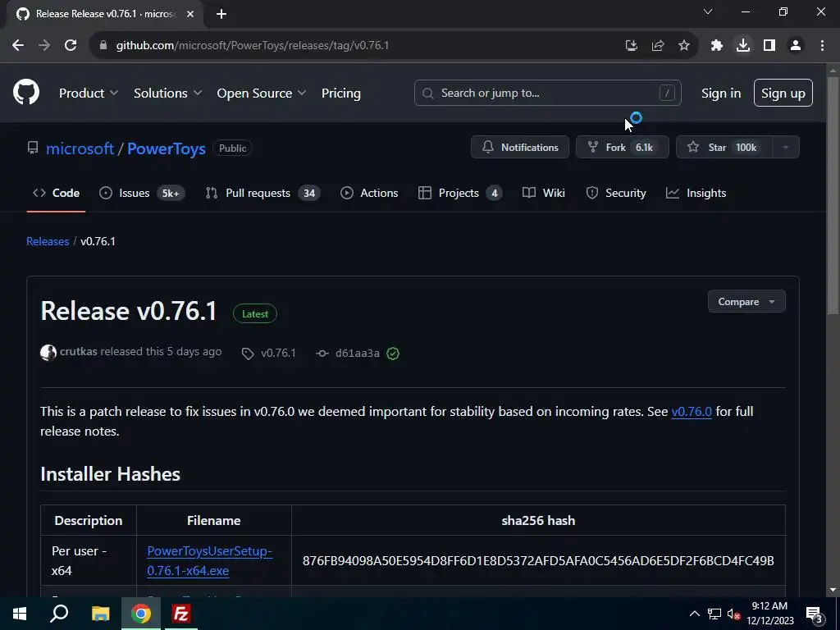Open Chrome three-dot menu
Screen dimensions: 840x630
(x=822, y=46)
